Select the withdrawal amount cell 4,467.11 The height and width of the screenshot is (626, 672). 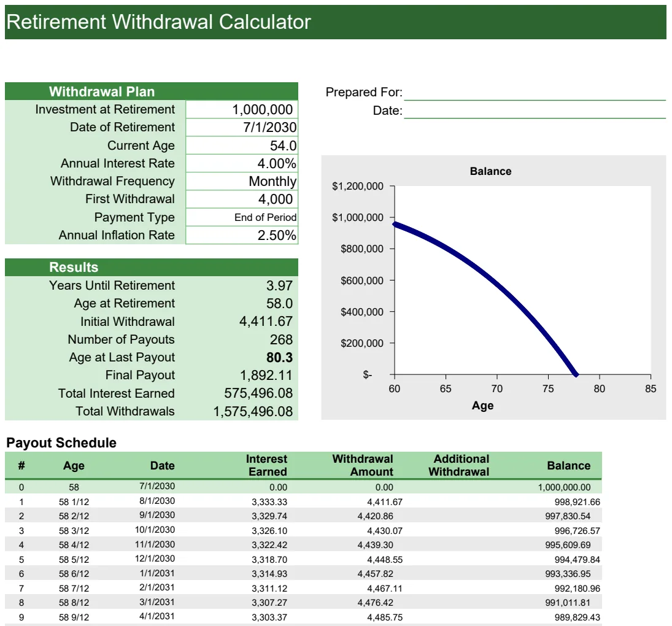tap(384, 589)
